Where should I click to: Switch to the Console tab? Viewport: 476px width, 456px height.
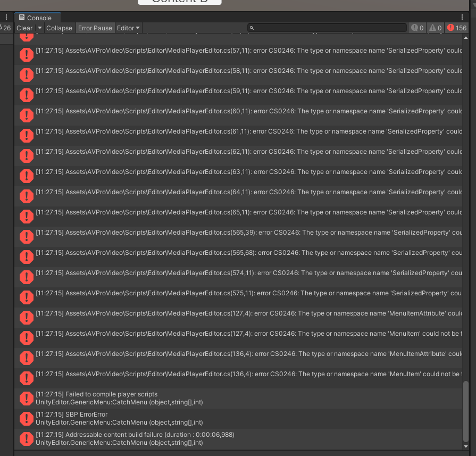coord(37,17)
